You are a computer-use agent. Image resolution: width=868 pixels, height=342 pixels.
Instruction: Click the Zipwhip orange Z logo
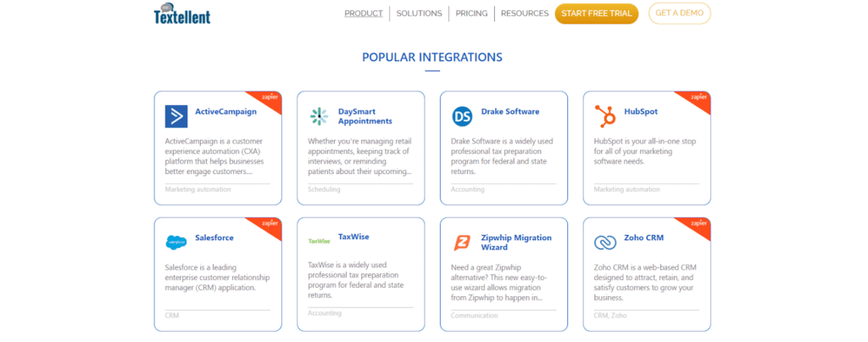(462, 243)
